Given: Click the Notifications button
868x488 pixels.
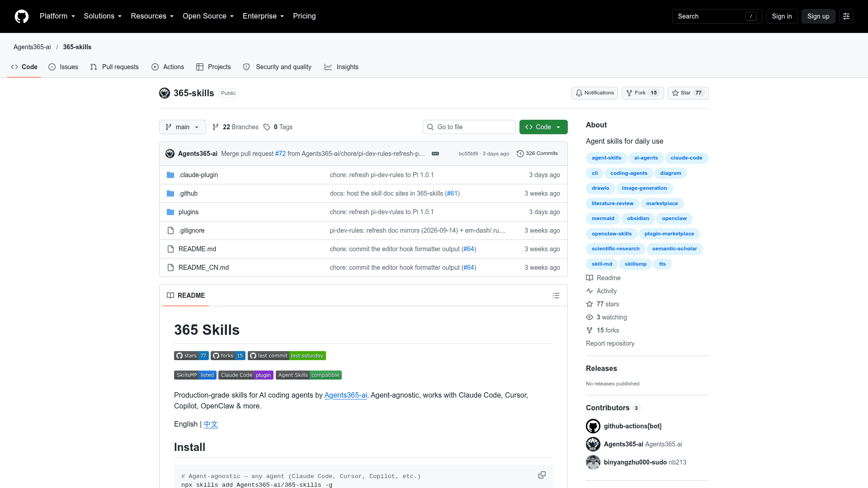Looking at the screenshot, I should [x=594, y=93].
